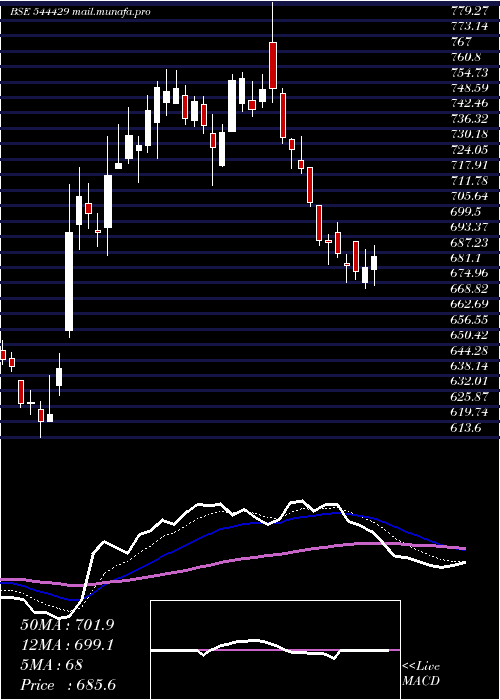Select the 724.05 axis label

[469, 150]
